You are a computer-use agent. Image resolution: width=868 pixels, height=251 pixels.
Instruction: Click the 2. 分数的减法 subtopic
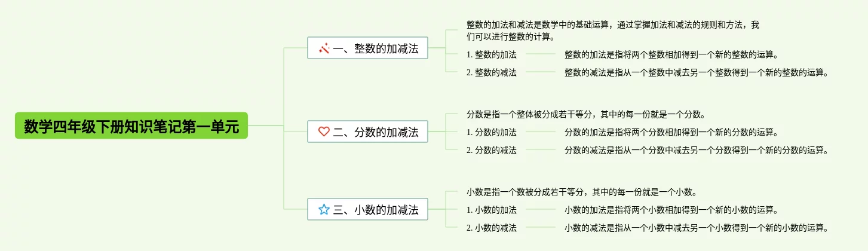(491, 150)
